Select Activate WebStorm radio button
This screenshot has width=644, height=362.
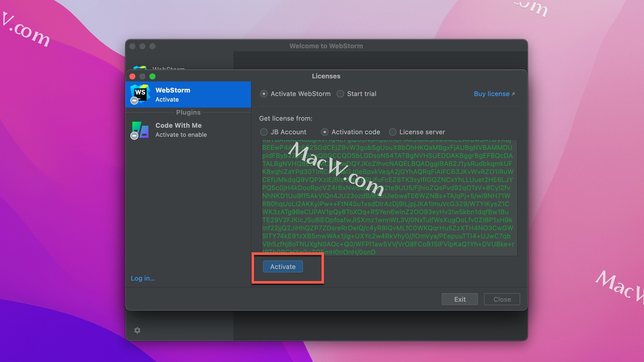pyautogui.click(x=264, y=94)
